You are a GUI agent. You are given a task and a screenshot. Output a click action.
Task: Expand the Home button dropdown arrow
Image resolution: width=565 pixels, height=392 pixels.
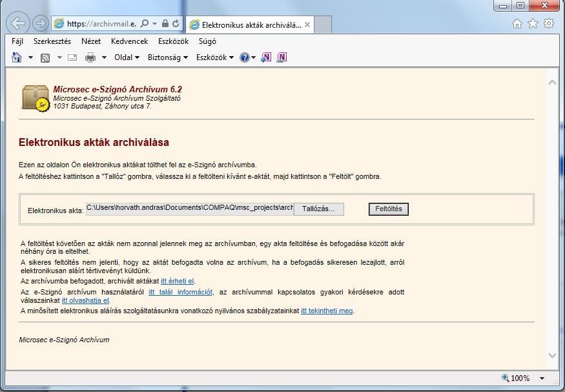(30, 57)
